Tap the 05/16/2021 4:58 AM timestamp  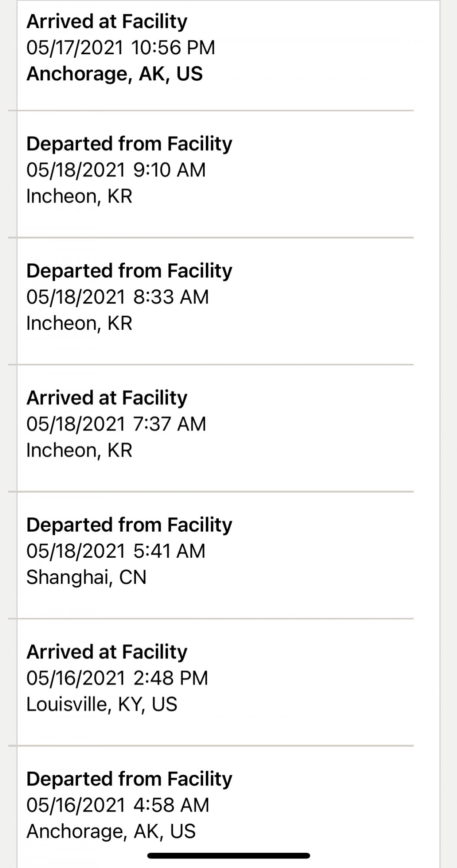(x=118, y=806)
